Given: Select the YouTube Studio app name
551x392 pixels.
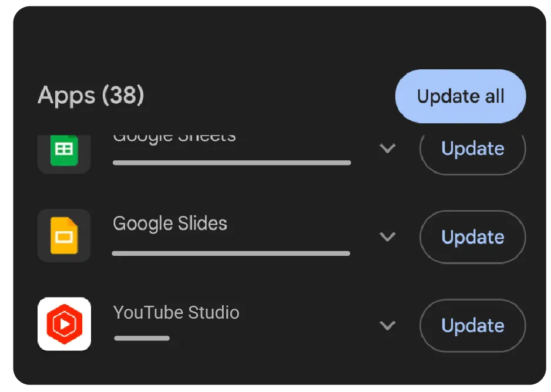Looking at the screenshot, I should click(176, 312).
